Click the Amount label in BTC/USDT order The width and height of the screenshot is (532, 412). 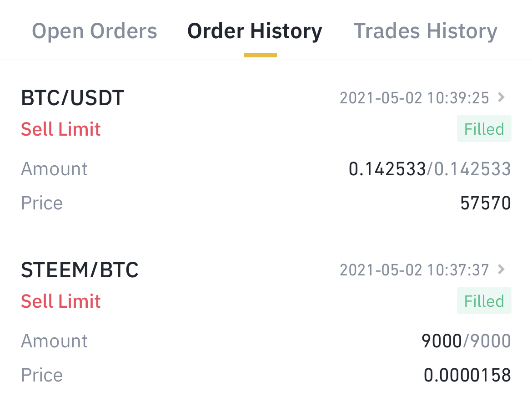(54, 169)
